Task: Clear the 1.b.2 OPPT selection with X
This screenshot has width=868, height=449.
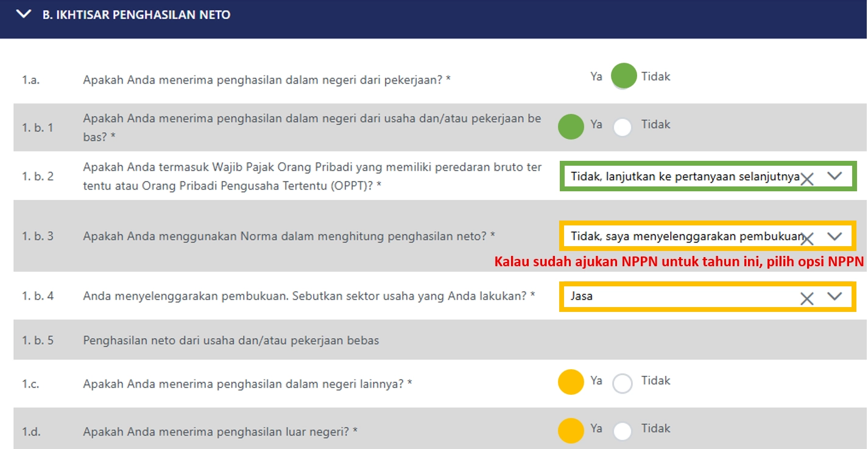Action: (x=807, y=178)
